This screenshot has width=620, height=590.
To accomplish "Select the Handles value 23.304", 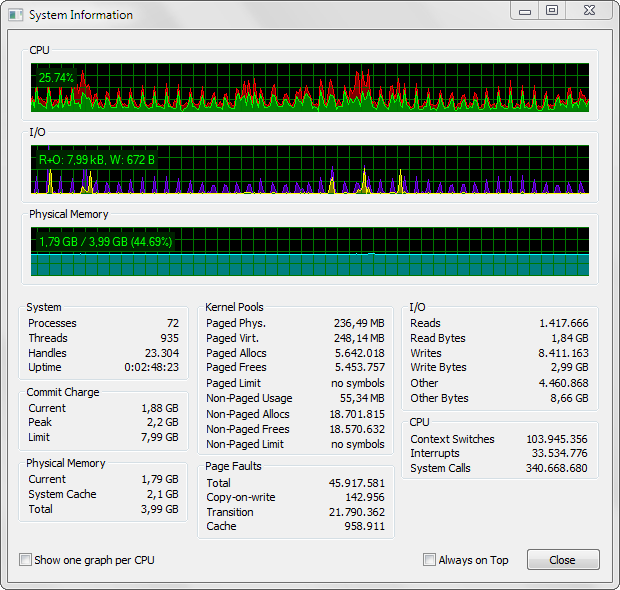I will pyautogui.click(x=162, y=353).
